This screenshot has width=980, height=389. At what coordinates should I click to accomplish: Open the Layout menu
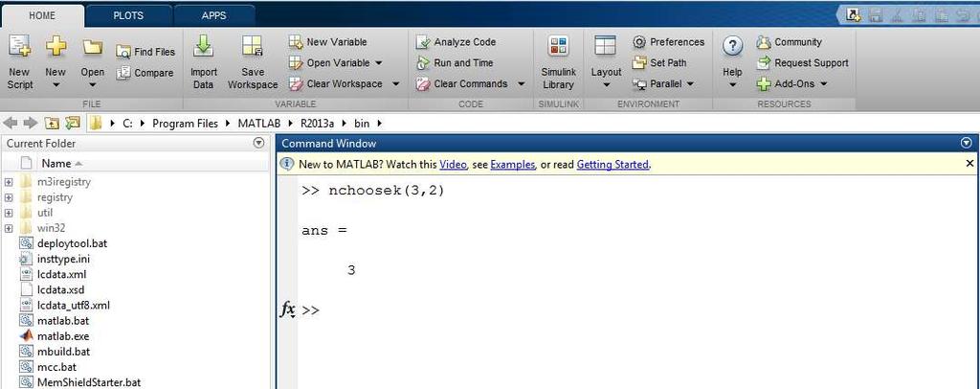click(x=606, y=61)
